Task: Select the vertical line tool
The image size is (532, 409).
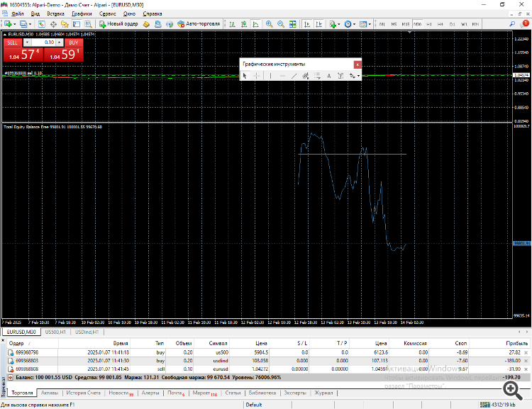Action: coord(270,76)
